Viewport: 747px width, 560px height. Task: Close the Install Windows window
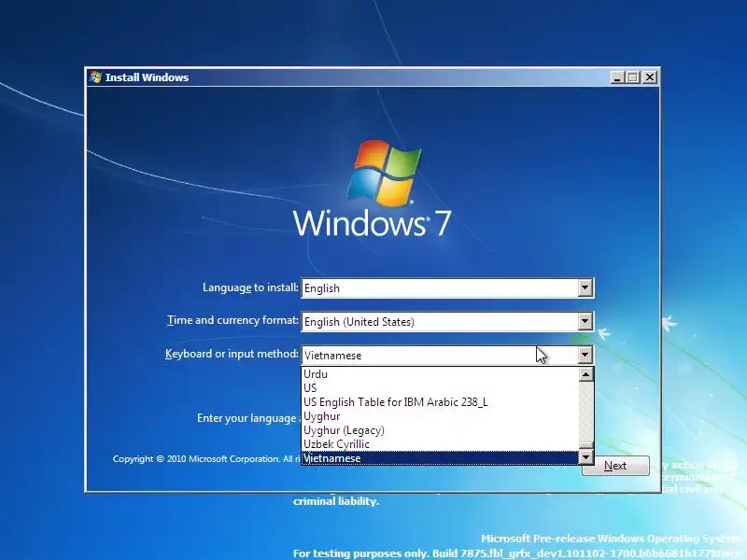coord(650,77)
